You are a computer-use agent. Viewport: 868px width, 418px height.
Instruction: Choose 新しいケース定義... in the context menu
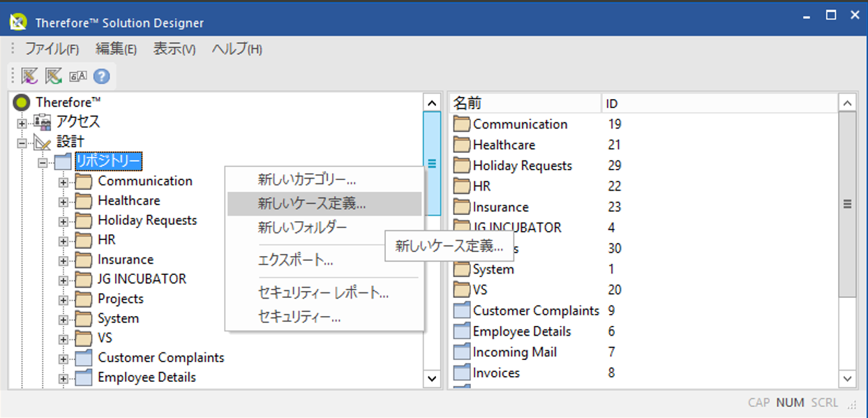point(324,204)
